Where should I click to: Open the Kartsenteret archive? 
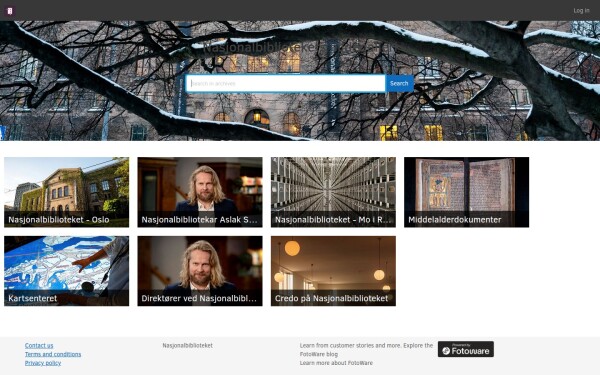point(67,271)
